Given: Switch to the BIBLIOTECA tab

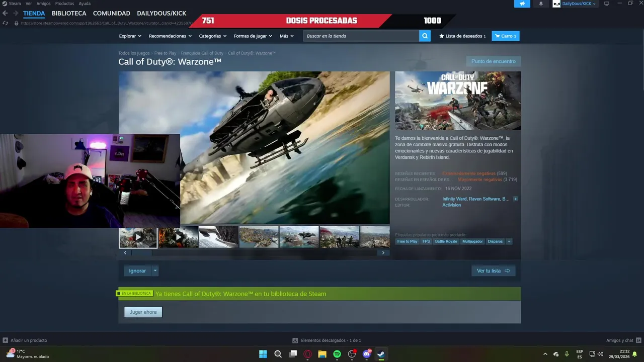Looking at the screenshot, I should pyautogui.click(x=69, y=13).
